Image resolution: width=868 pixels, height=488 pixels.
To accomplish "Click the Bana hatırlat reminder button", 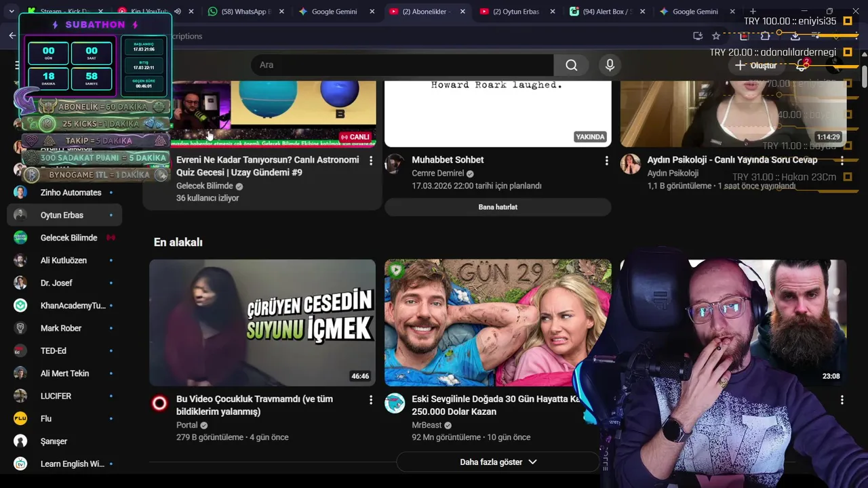I will tap(498, 207).
